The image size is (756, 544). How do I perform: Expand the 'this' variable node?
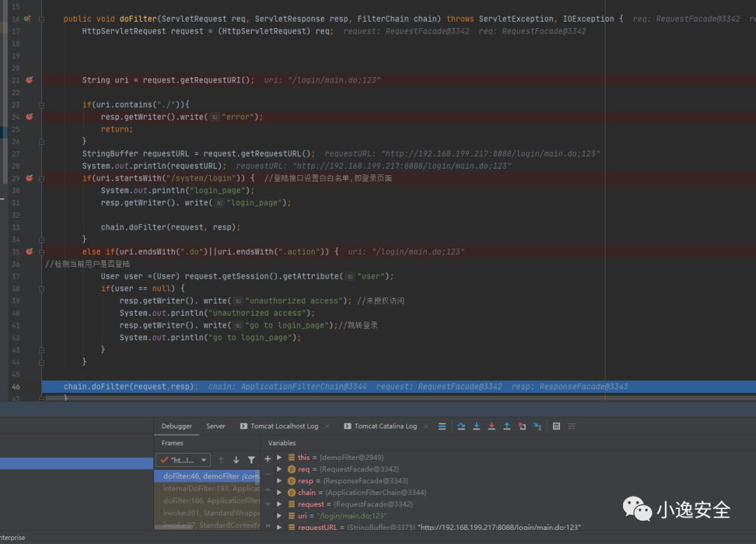tap(279, 457)
